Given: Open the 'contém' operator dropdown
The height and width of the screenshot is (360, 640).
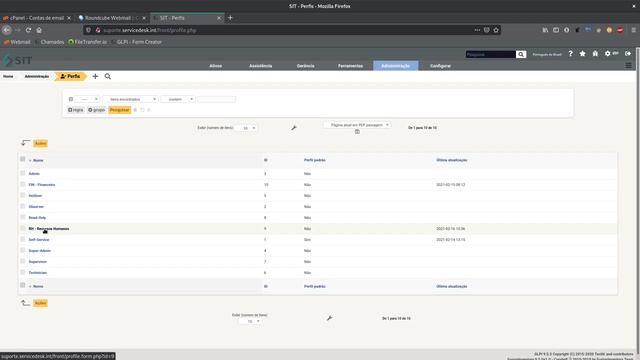Looking at the screenshot, I should click(x=178, y=99).
